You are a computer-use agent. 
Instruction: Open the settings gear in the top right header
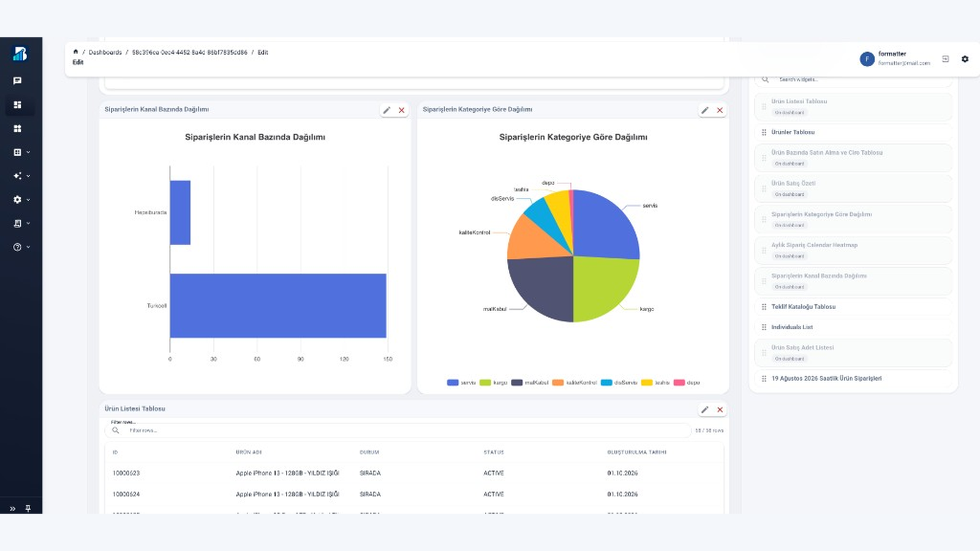(x=965, y=59)
